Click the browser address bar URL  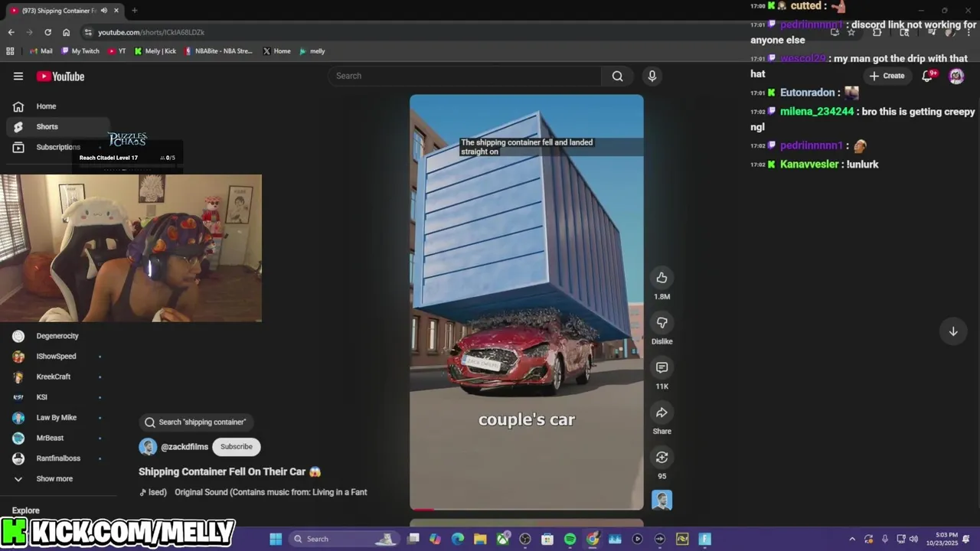point(151,32)
